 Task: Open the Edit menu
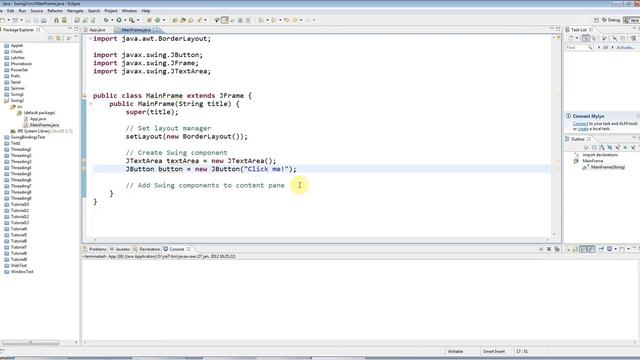pyautogui.click(x=11, y=11)
